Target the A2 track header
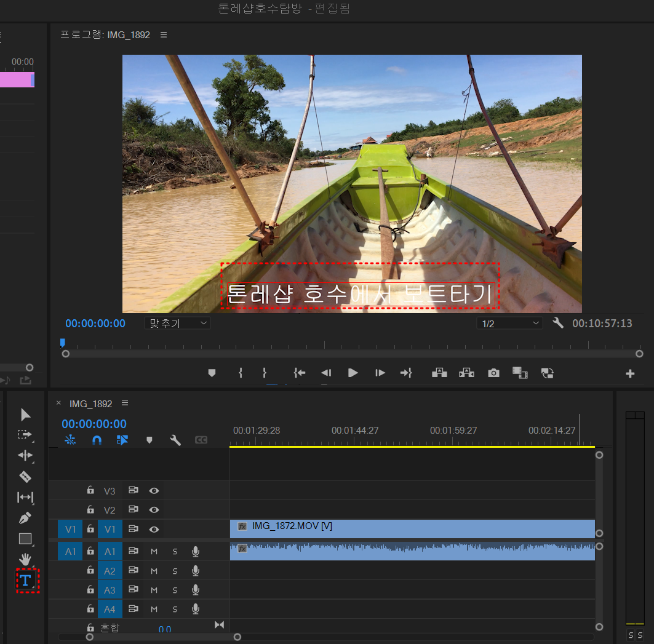Image resolution: width=654 pixels, height=644 pixels. tap(110, 571)
